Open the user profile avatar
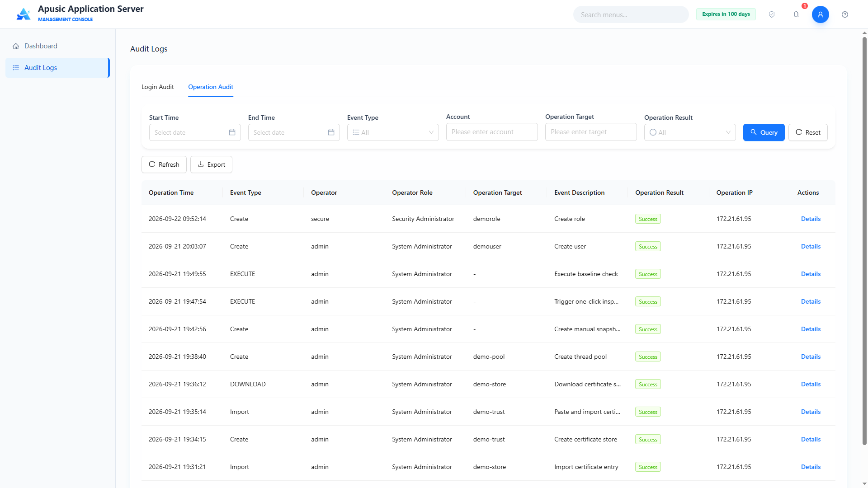This screenshot has height=488, width=868. [x=821, y=14]
